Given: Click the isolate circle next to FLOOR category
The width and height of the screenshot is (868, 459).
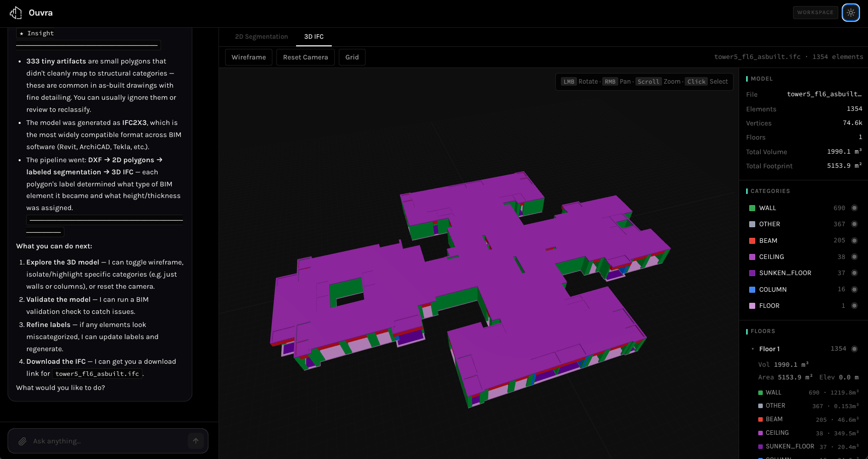Looking at the screenshot, I should click(854, 305).
